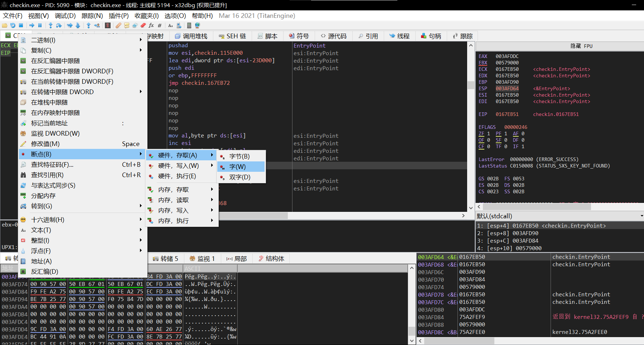
Task: Click the restart program toolbar icon
Action: (x=13, y=25)
